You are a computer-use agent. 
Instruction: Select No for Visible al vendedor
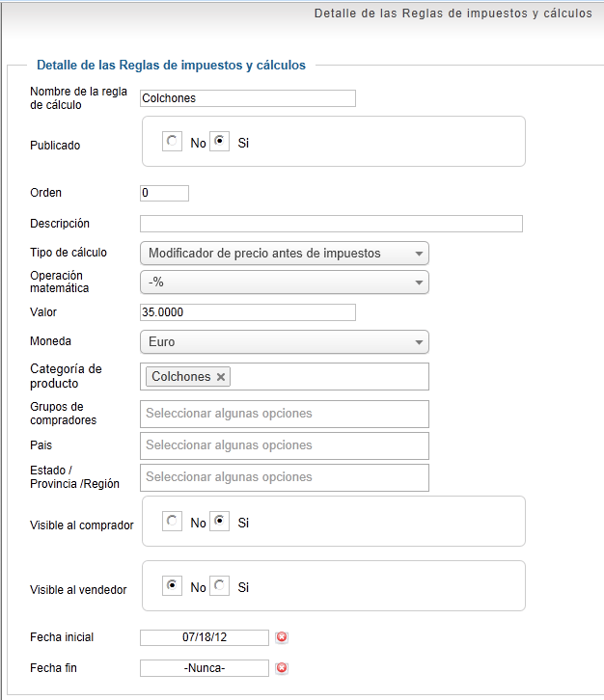172,585
